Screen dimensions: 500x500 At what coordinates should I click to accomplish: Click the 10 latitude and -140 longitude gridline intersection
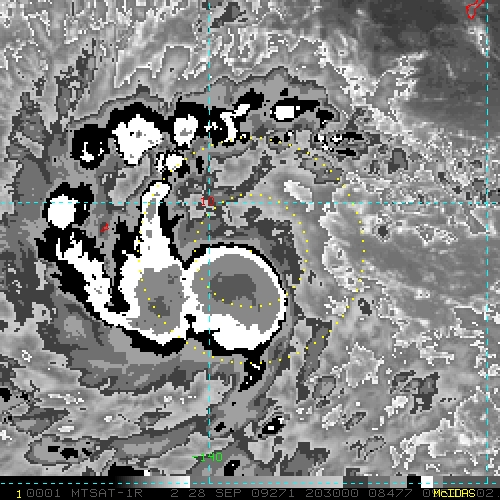click(x=209, y=203)
